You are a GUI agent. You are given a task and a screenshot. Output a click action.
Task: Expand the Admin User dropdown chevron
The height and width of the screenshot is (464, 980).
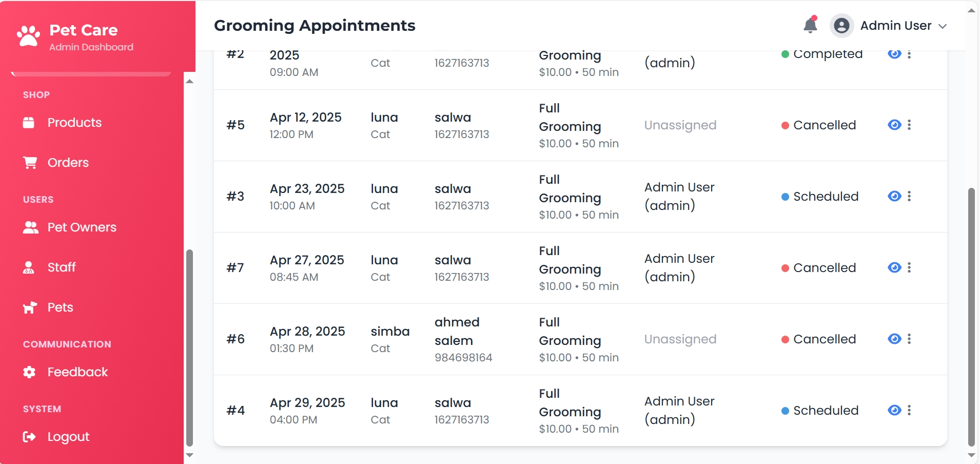point(943,26)
